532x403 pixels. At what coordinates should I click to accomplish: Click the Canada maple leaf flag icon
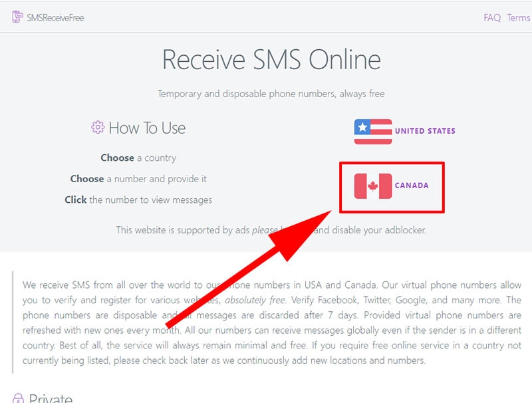coord(373,186)
